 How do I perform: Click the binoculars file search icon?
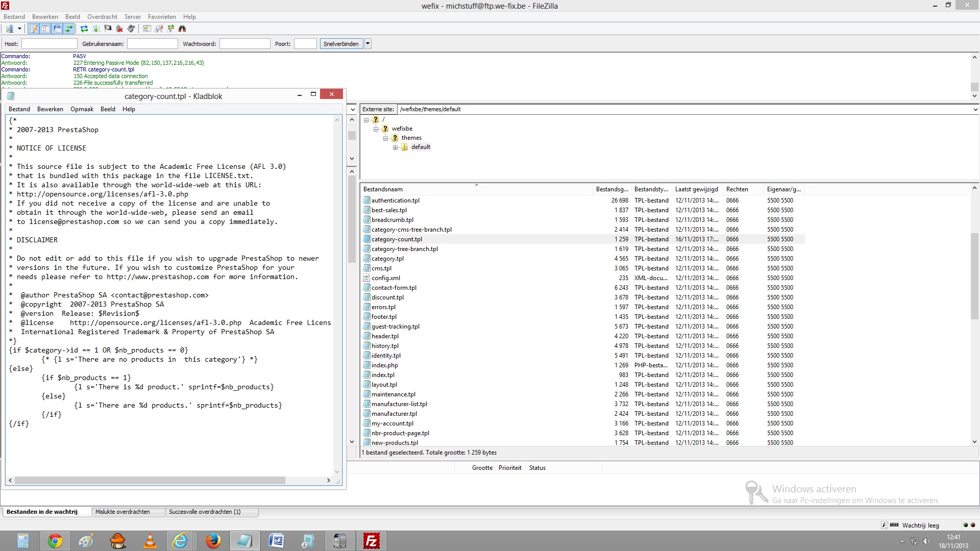click(x=182, y=29)
